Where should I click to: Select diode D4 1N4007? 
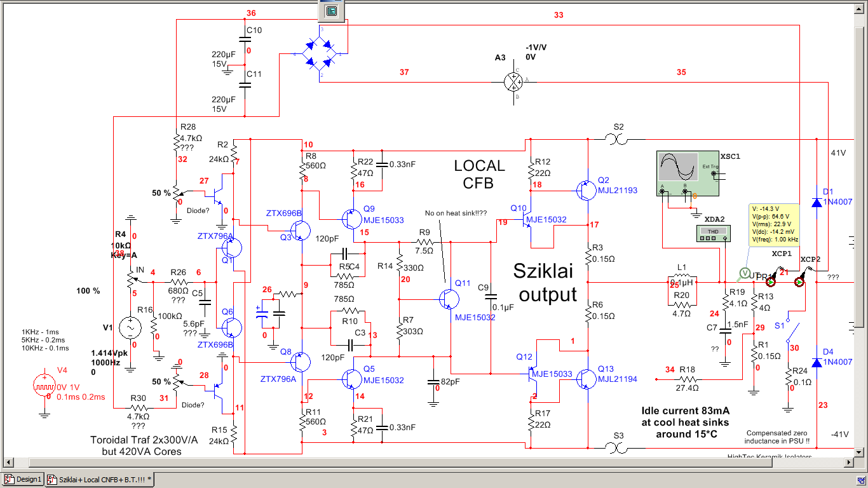[x=817, y=363]
